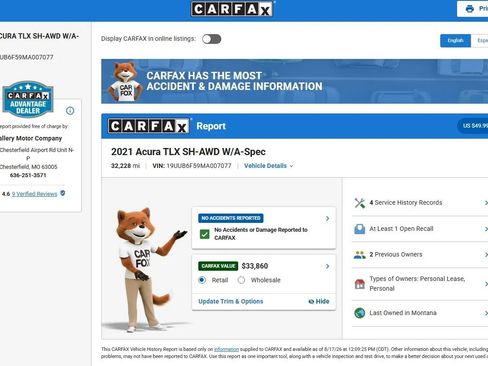
Task: Click the 2021 Acura TLX SH-AWD title
Action: point(188,152)
